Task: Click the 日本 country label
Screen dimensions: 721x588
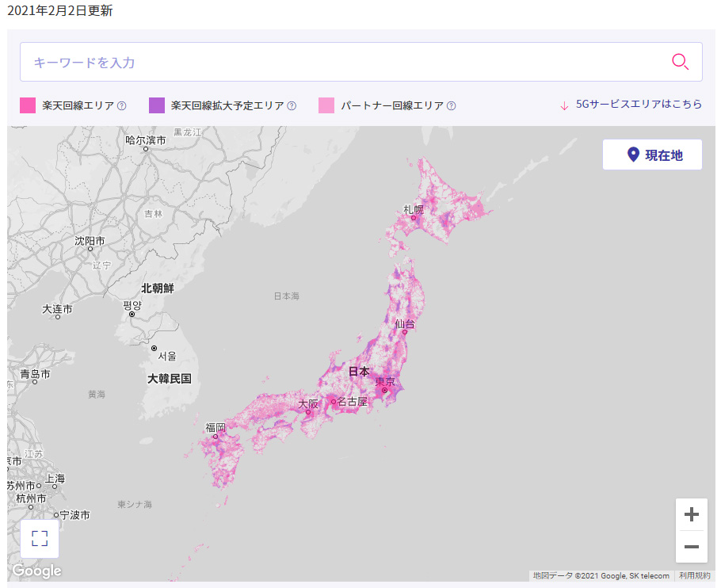Action: click(x=359, y=371)
